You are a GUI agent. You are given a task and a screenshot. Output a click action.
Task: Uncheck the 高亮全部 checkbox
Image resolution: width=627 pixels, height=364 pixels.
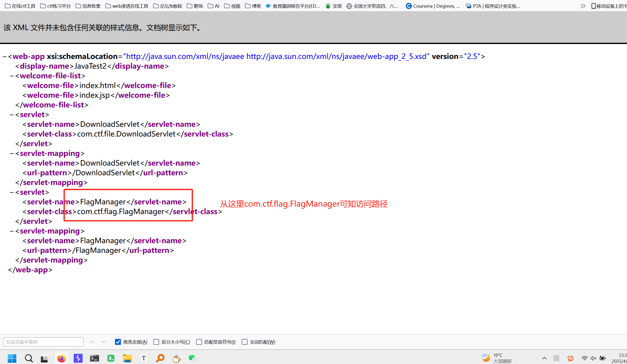coord(118,342)
